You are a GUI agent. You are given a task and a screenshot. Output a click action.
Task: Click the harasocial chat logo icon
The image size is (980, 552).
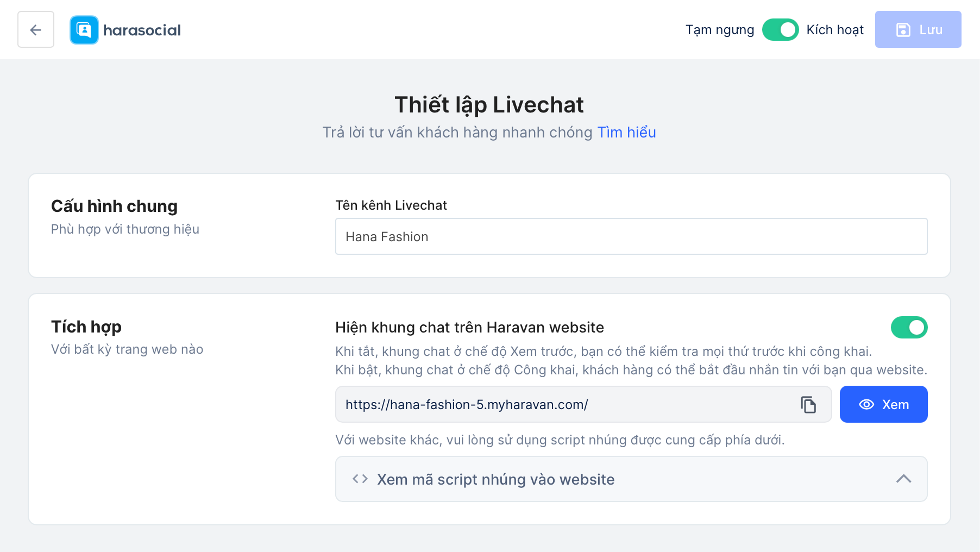click(84, 30)
